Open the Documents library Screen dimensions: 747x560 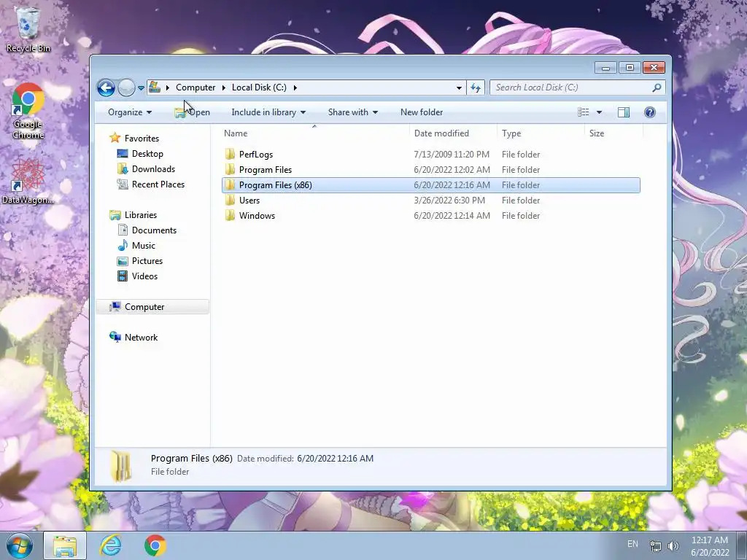pos(154,230)
